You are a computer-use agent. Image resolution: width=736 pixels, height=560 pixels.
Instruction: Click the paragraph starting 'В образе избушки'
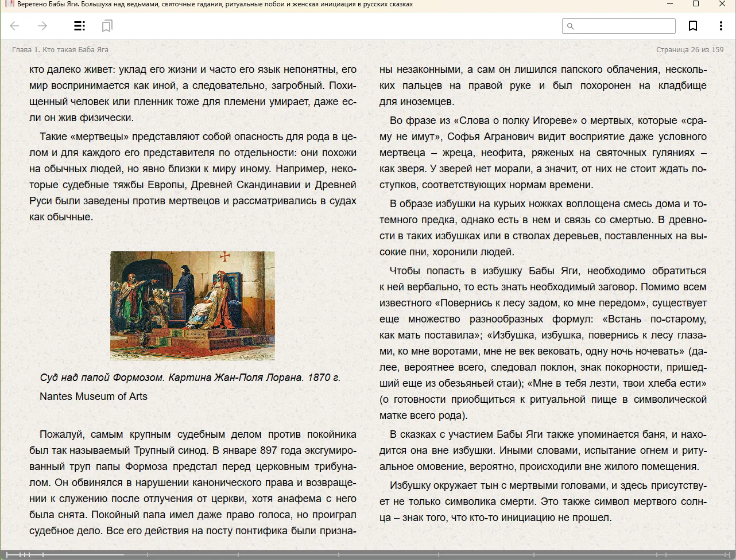[x=543, y=228]
